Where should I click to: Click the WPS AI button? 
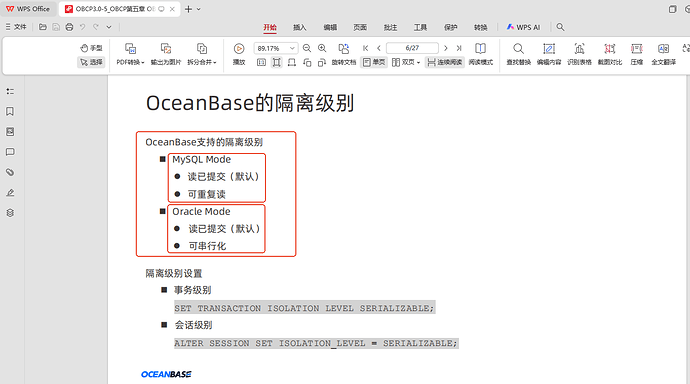click(523, 27)
